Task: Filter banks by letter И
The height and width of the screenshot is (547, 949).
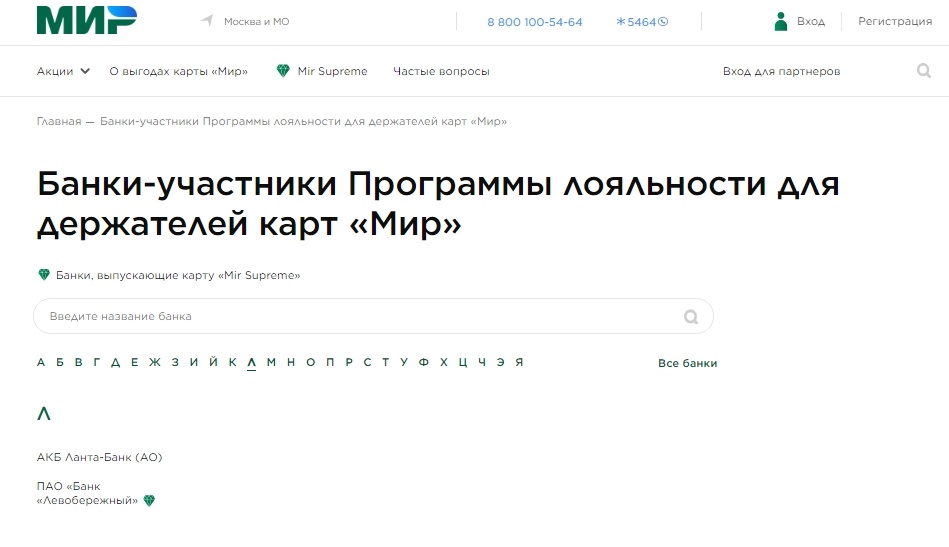Action: pos(194,362)
